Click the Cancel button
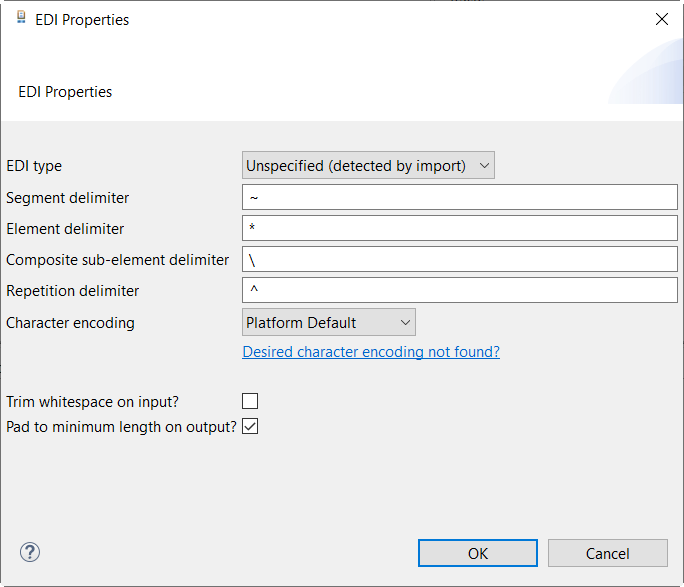This screenshot has width=684, height=587. click(x=607, y=553)
